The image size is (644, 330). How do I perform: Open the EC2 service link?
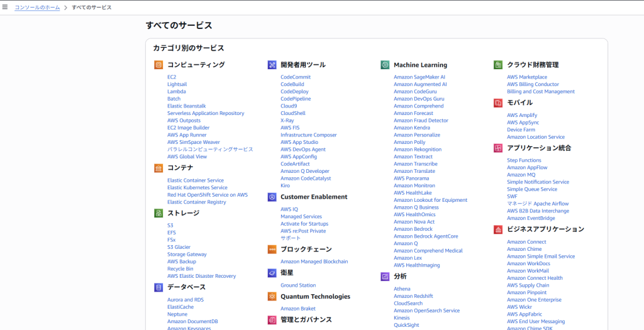[172, 77]
